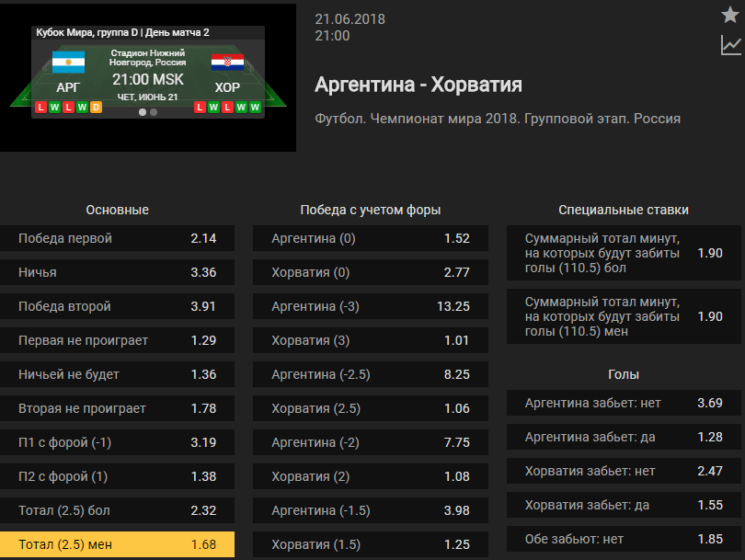Choose Аргентина (-2.5) odds 8.25

(x=371, y=374)
